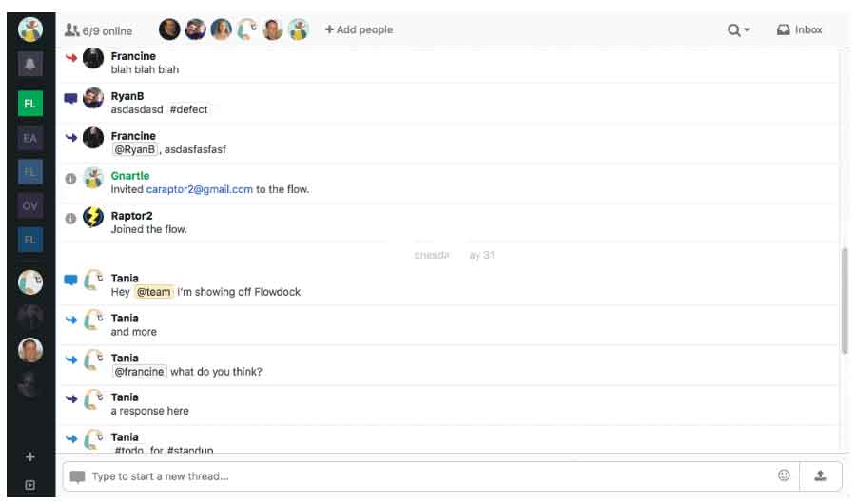The height and width of the screenshot is (504, 857).
Task: Click in the new thread input field
Action: click(x=432, y=476)
